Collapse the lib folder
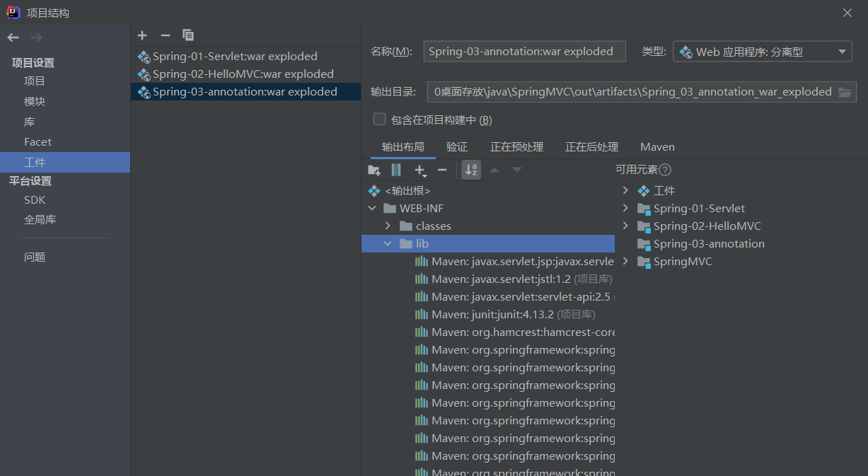 tap(388, 244)
